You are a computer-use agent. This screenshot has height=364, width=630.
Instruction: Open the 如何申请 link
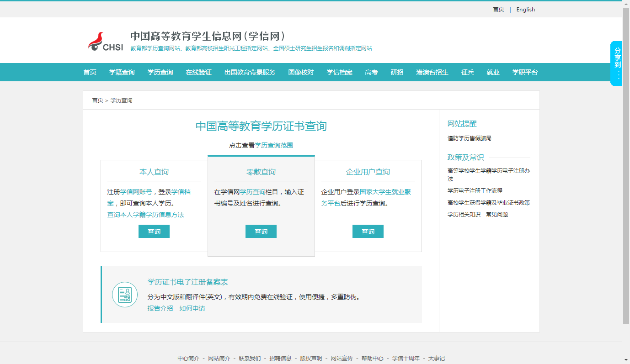(192, 308)
